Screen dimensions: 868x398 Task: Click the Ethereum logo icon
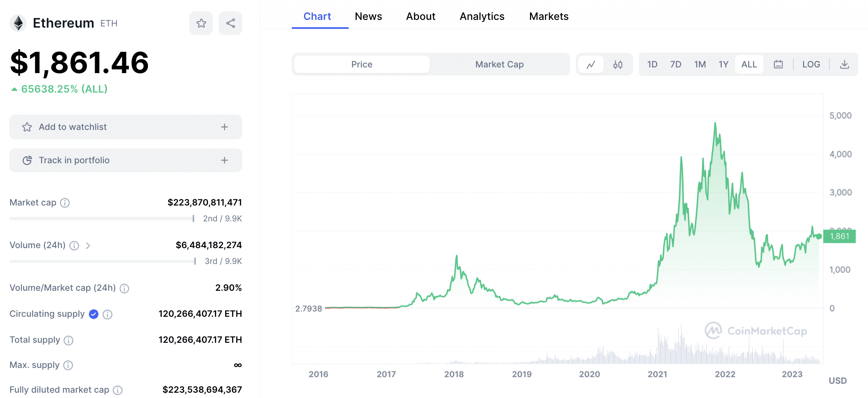18,23
